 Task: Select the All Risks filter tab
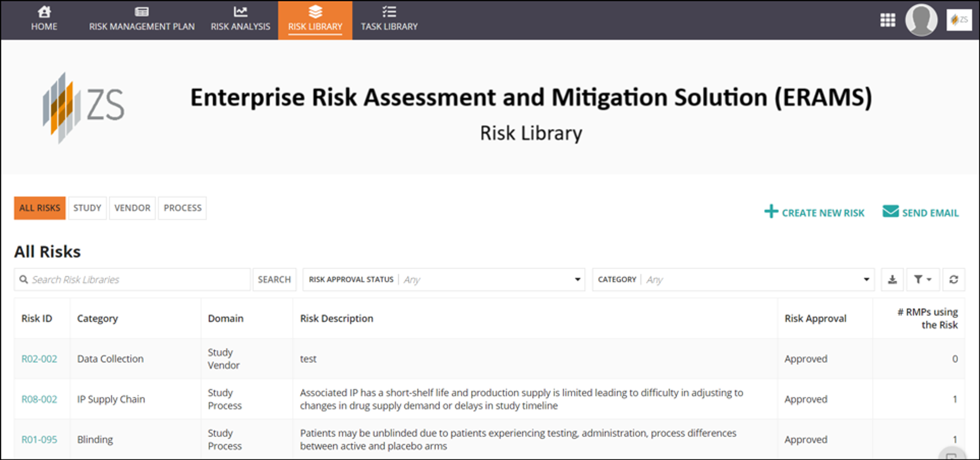point(40,208)
